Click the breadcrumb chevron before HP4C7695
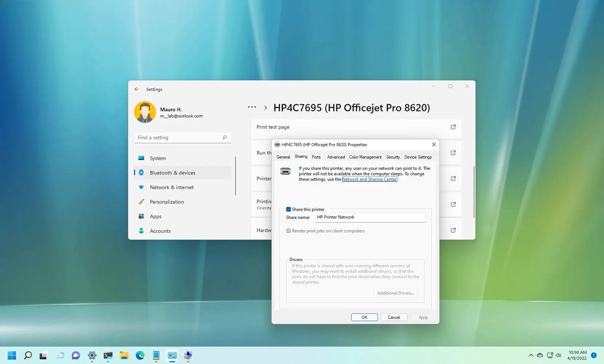This screenshot has height=364, width=604. click(x=265, y=107)
